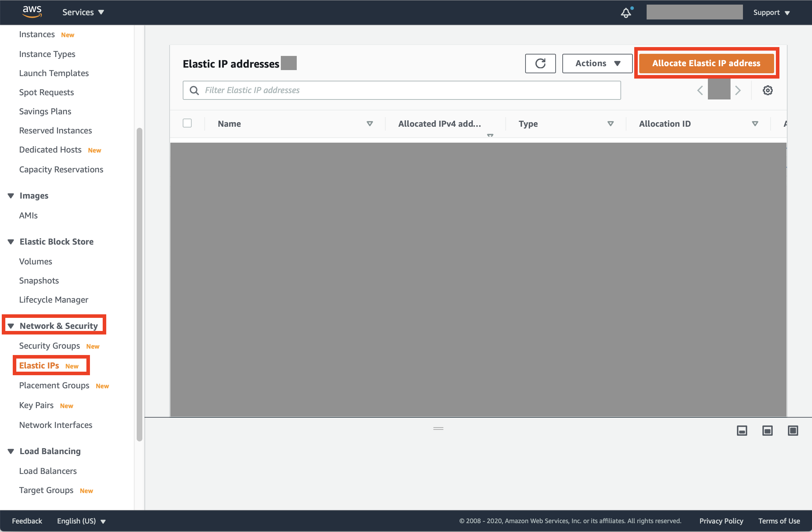Open Network Interfaces in sidebar

pyautogui.click(x=56, y=425)
